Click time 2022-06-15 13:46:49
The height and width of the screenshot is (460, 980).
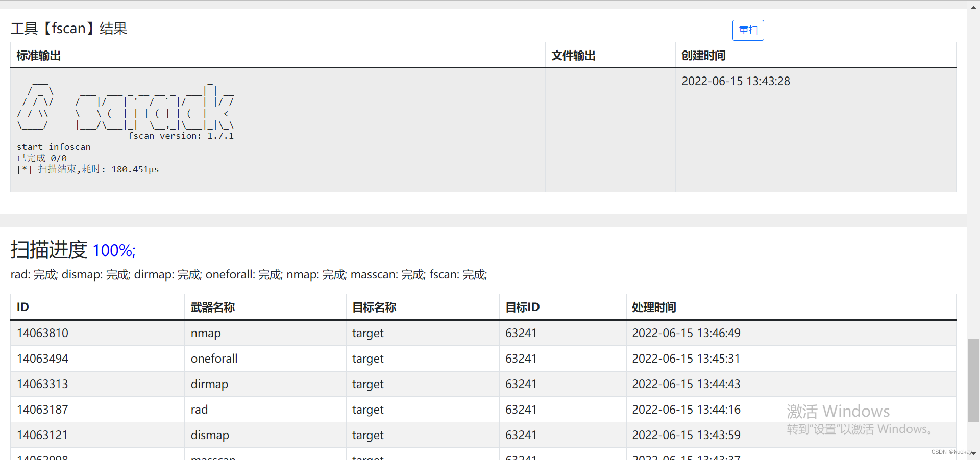(686, 333)
